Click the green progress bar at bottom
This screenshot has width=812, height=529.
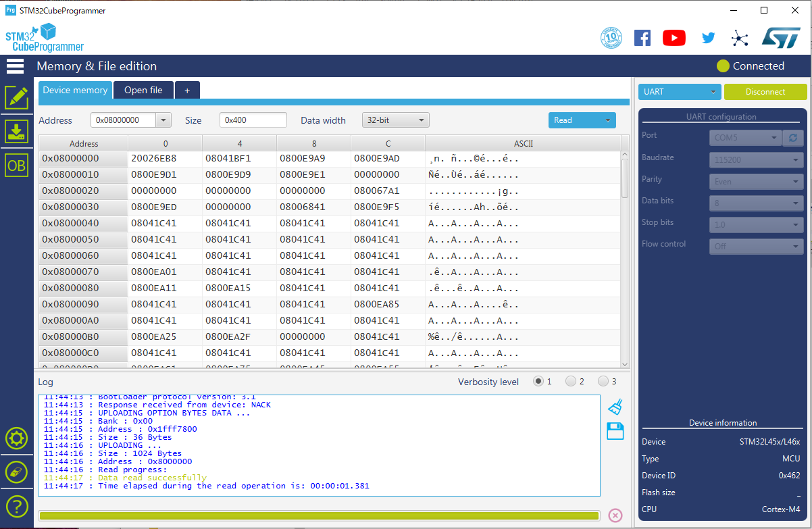[x=319, y=515]
